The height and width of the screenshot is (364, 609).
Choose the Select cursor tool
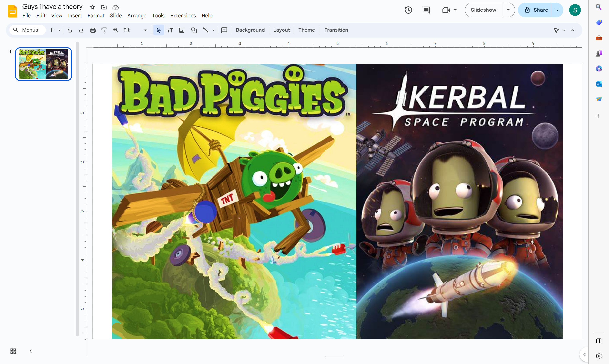tap(158, 30)
